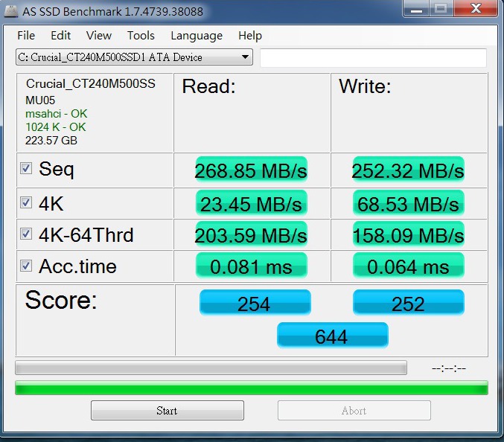
Task: Select the Crucial_CT240M500SSD1 drive combo box
Action: tap(134, 57)
